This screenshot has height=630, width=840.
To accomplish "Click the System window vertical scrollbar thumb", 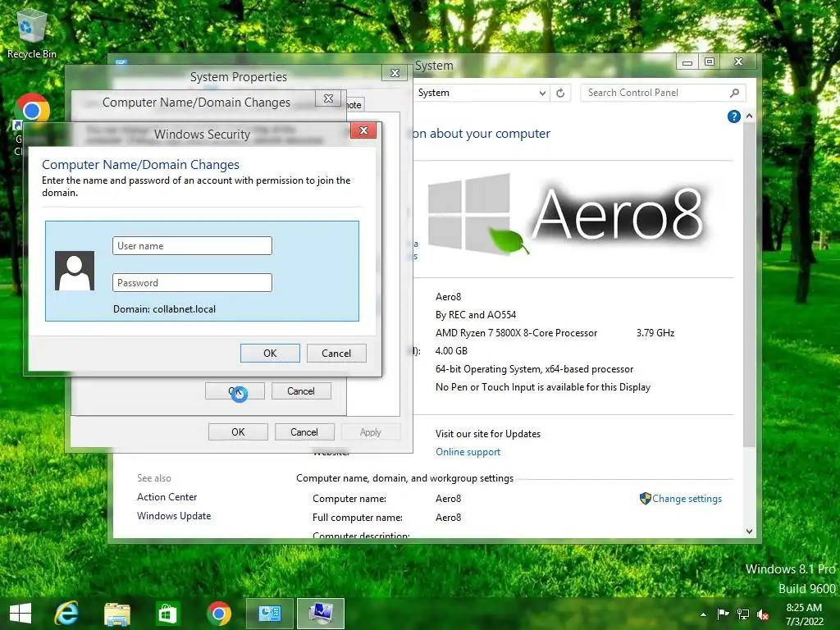I will pos(749,284).
